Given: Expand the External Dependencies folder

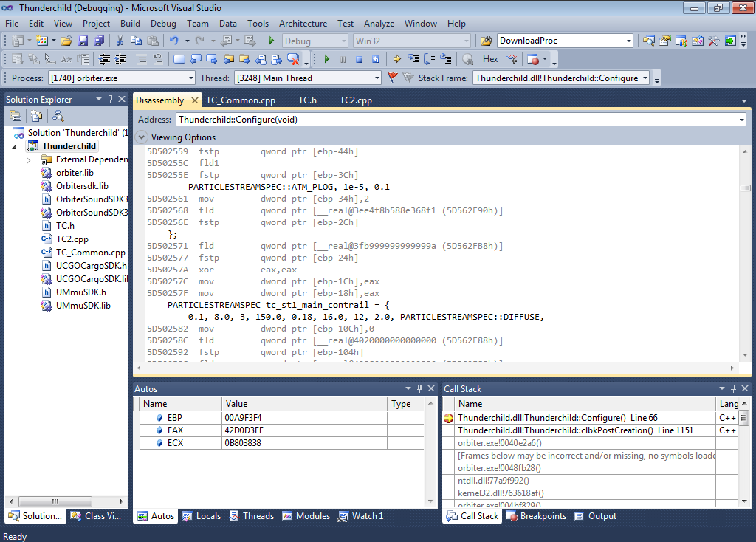Looking at the screenshot, I should 29,160.
